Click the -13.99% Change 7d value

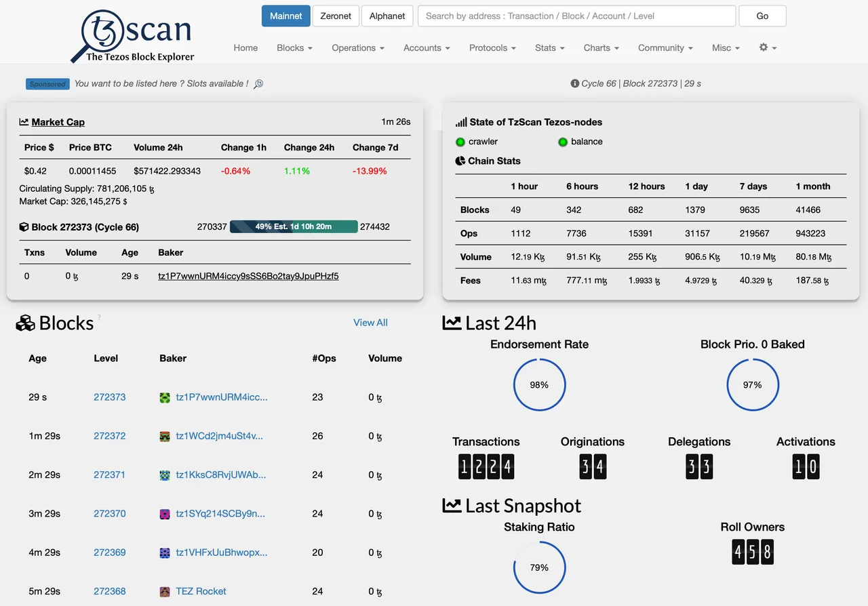pos(370,171)
